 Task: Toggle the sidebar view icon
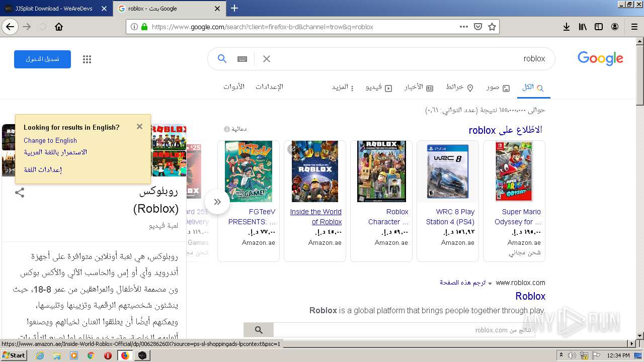coord(599,27)
